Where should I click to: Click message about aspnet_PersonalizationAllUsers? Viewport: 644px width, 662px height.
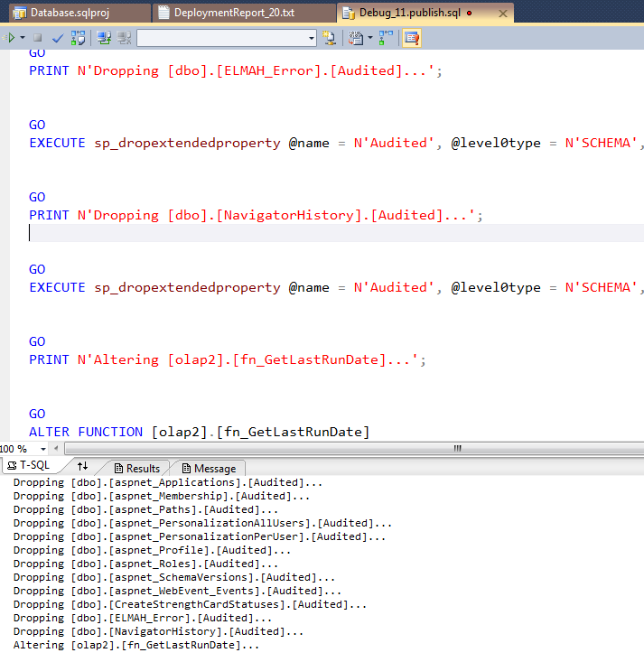202,523
